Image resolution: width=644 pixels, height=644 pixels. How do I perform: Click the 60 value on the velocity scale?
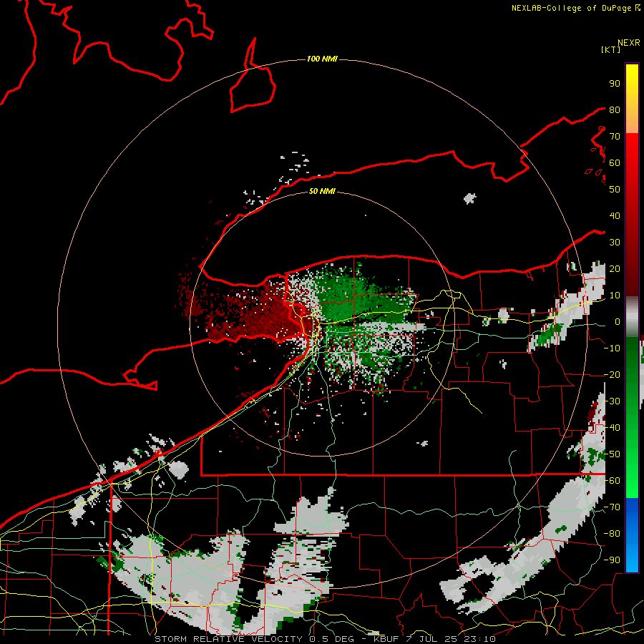coord(615,162)
